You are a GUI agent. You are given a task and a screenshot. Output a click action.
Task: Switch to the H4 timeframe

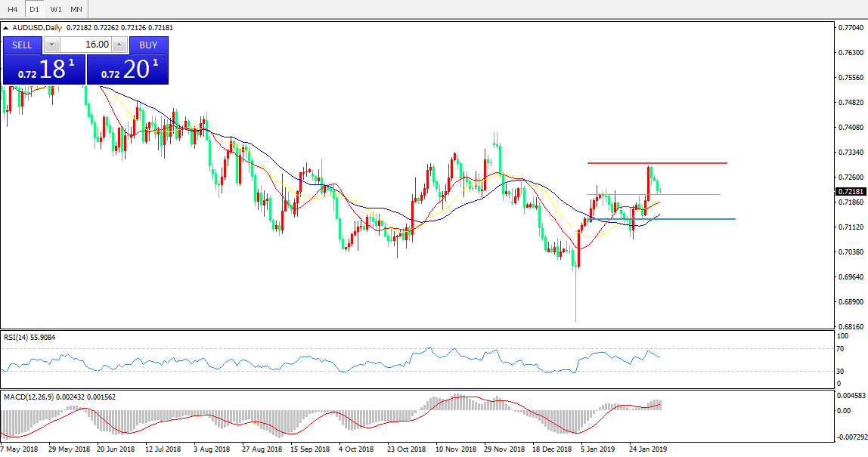click(x=13, y=9)
